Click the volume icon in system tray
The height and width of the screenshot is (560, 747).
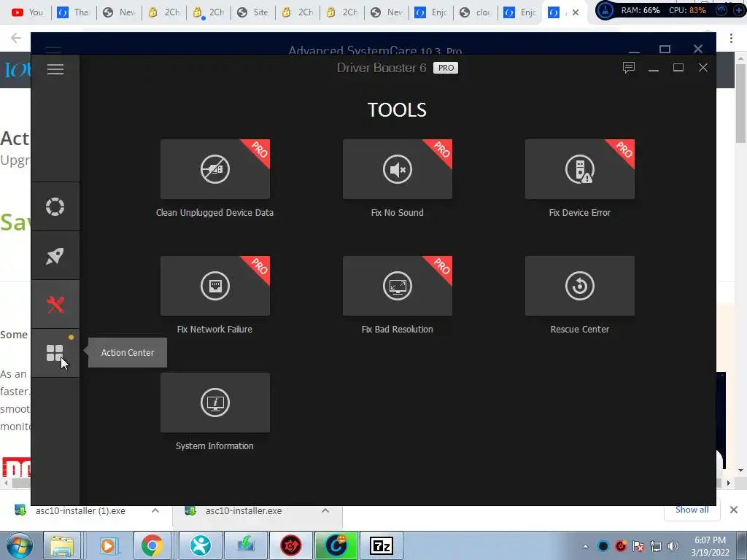(x=673, y=546)
